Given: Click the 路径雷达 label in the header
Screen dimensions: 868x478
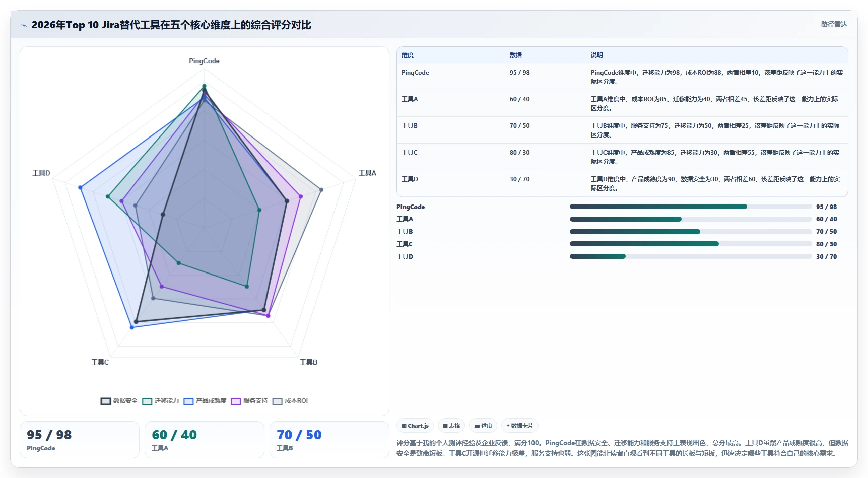Looking at the screenshot, I should pyautogui.click(x=834, y=24).
